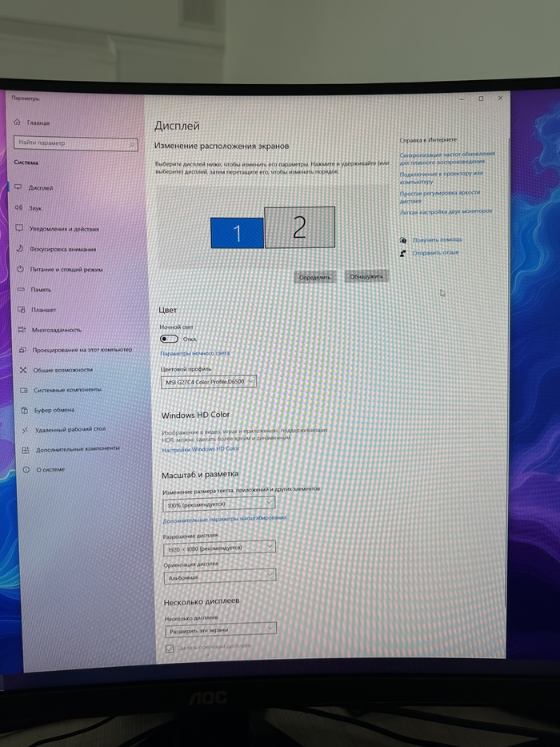Viewport: 560px width, 747px height.
Task: Select display 2 in monitor arrangement
Action: tap(299, 228)
